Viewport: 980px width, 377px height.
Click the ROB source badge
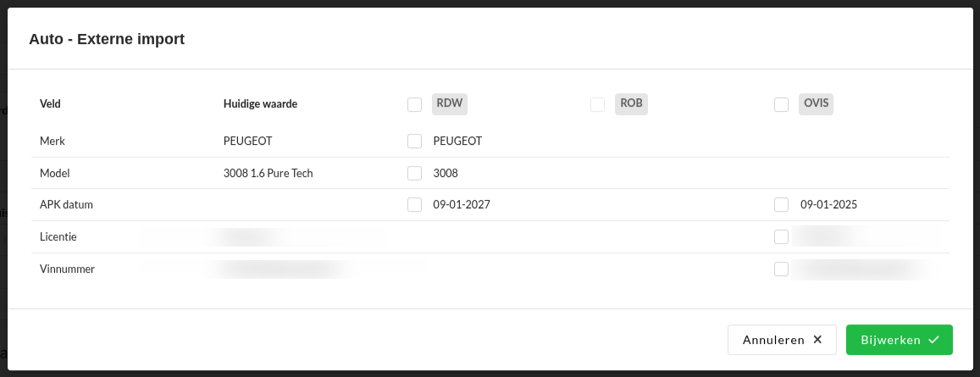(x=631, y=104)
